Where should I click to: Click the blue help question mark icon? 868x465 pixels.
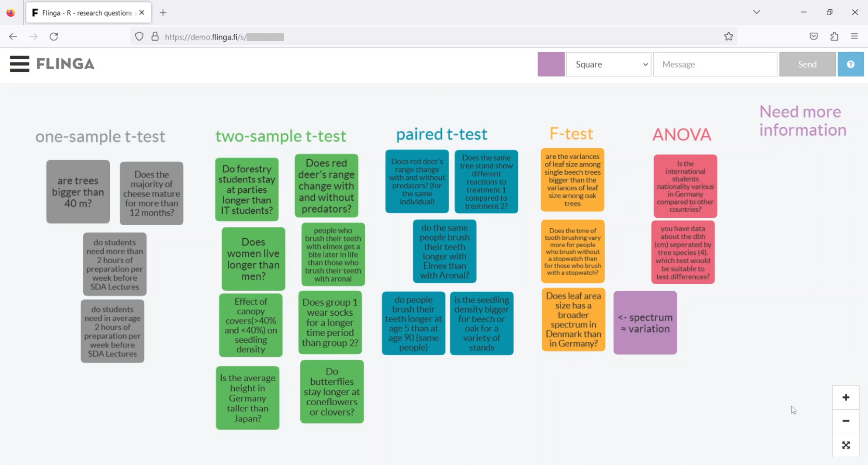850,64
